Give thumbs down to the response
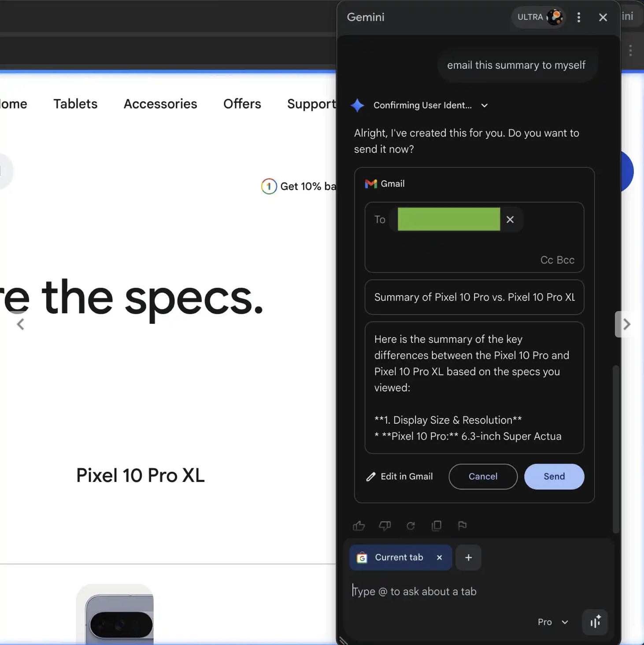Image resolution: width=644 pixels, height=645 pixels. tap(385, 526)
